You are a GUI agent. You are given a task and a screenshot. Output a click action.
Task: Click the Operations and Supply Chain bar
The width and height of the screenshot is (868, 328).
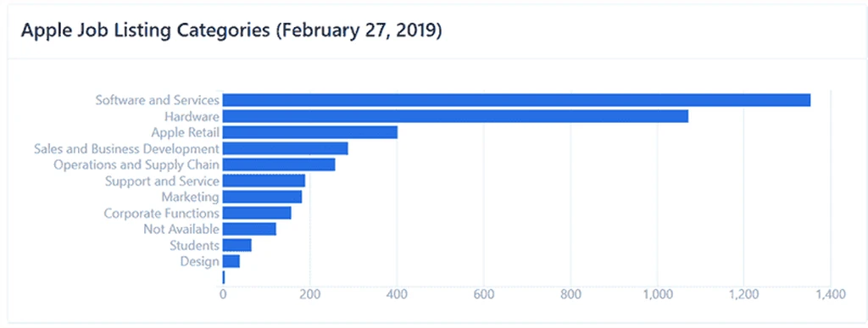click(x=279, y=164)
